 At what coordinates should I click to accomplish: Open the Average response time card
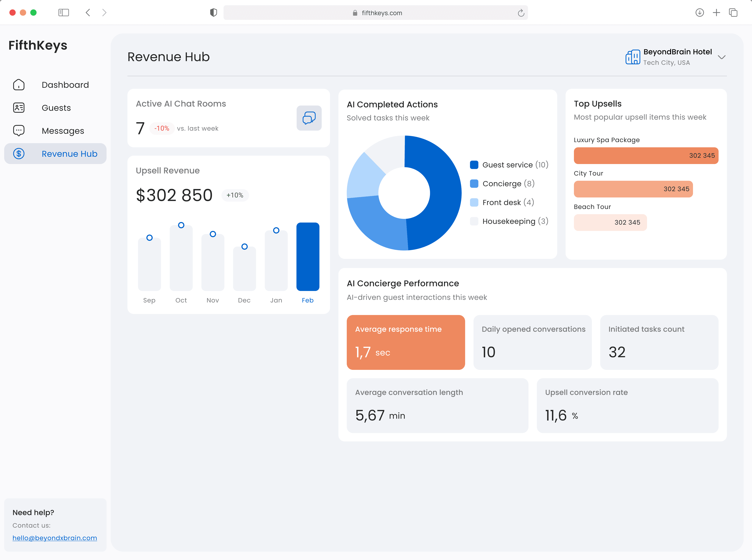pos(406,342)
